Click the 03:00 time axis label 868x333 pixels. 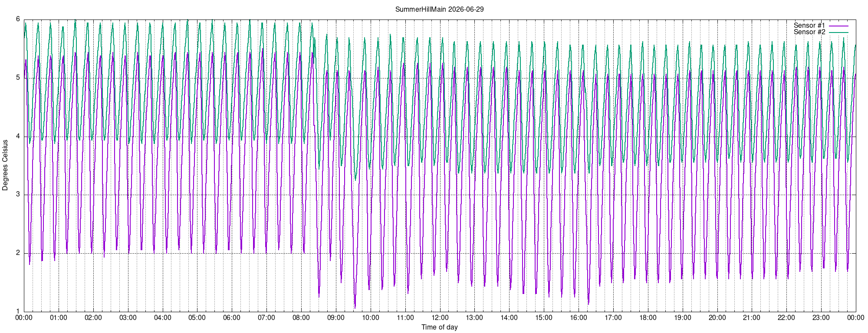coord(128,318)
